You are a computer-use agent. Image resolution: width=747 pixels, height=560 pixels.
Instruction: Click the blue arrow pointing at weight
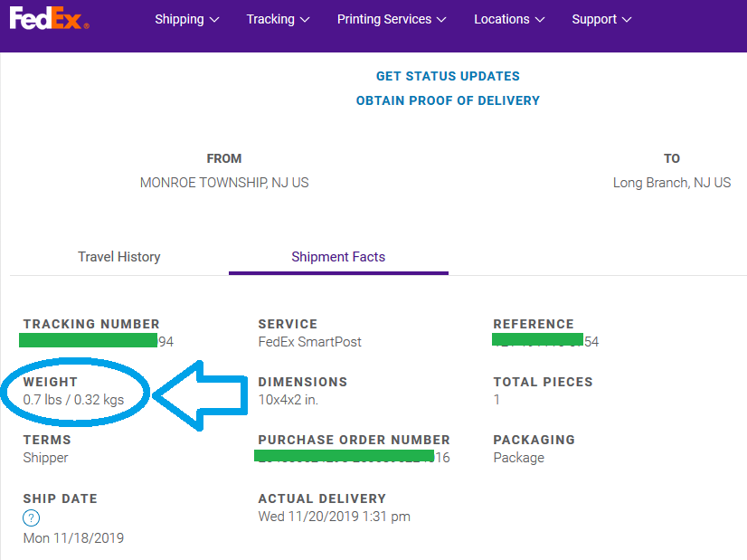pyautogui.click(x=202, y=394)
